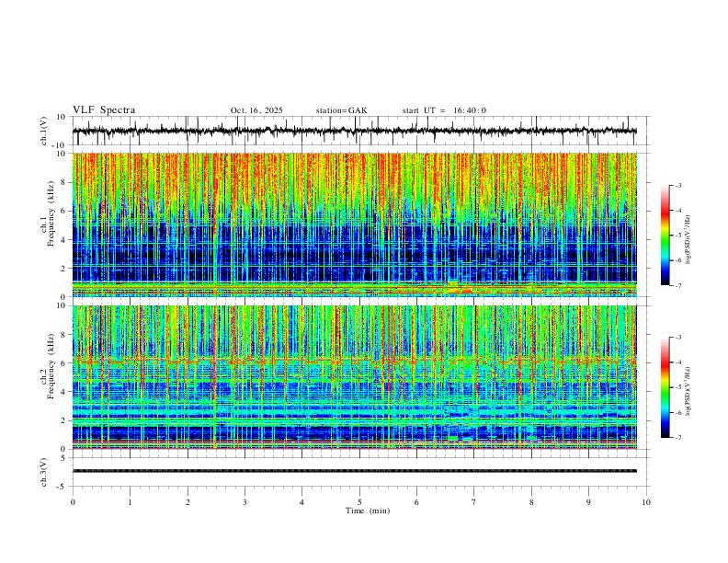Screen dimensions: 728x563
Task: Select the date text "Oct. 16, 2025"
Action: click(x=256, y=110)
